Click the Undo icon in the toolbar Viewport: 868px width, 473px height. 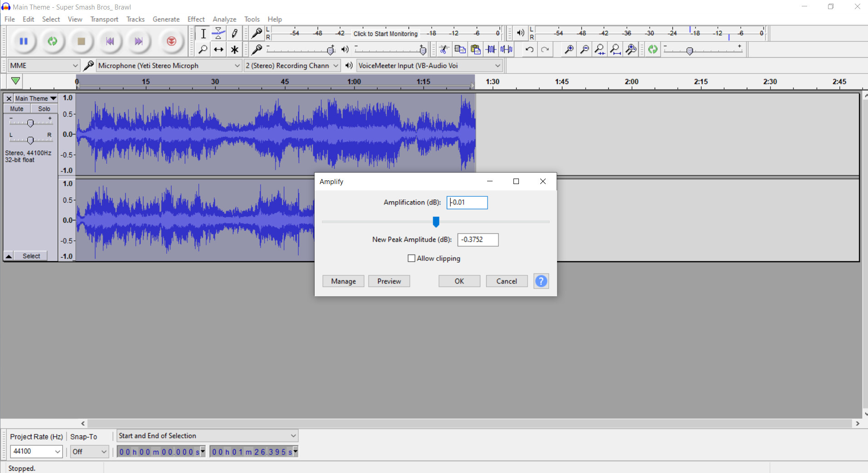(x=530, y=49)
